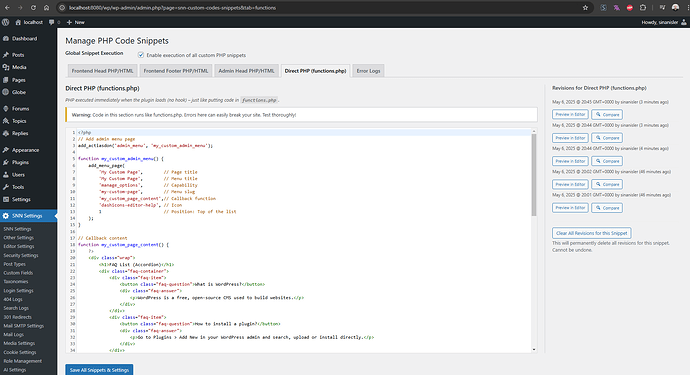Open Role Management submenu link

click(x=23, y=361)
